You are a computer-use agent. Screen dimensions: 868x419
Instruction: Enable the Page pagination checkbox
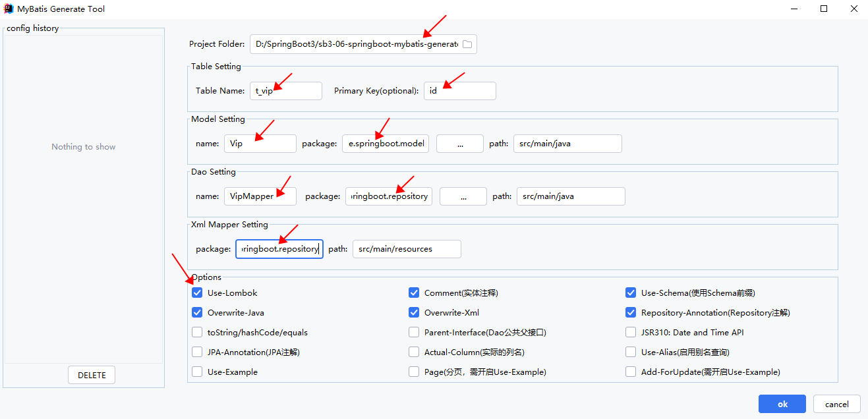tap(414, 372)
